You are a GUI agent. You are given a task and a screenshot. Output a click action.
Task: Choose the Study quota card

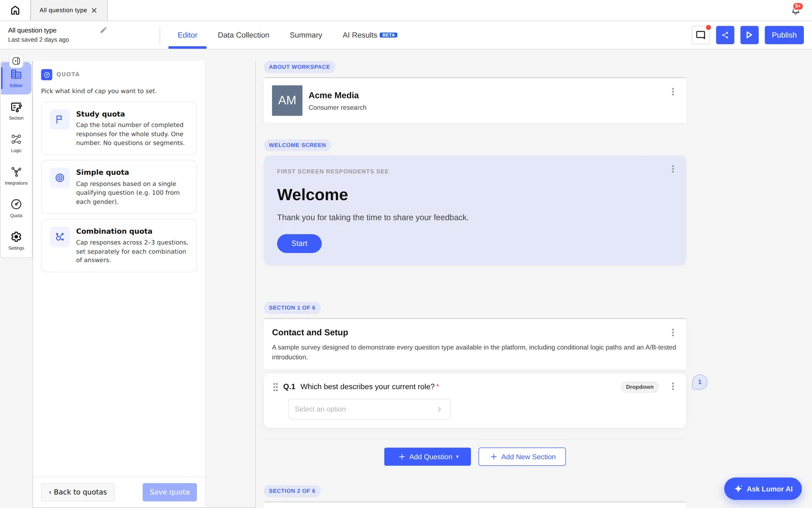119,128
